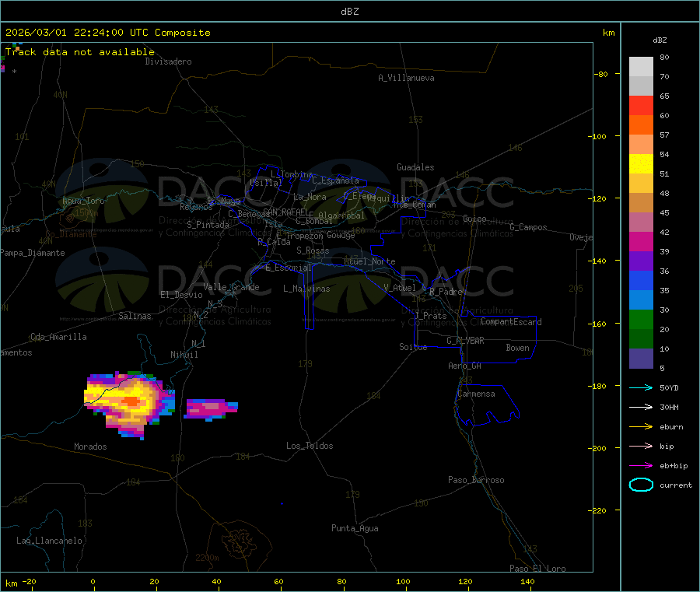Click the white 30HM arrow legend icon

[641, 407]
